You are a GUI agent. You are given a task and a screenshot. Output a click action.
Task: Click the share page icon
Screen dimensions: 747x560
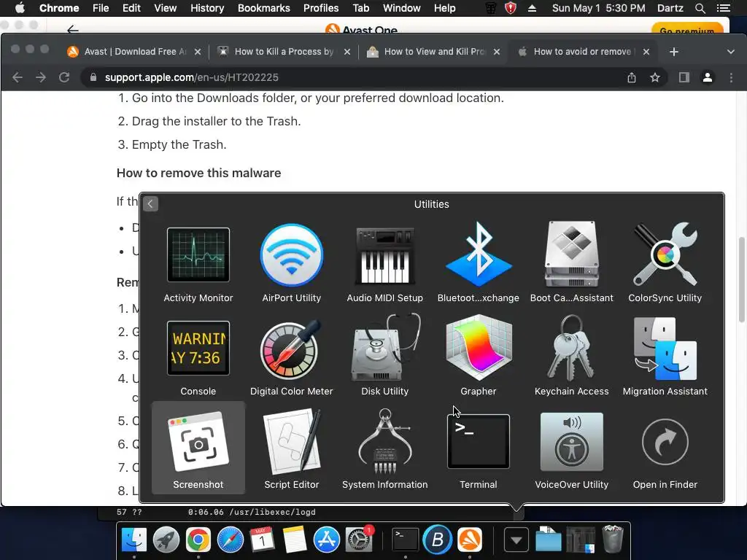pos(632,77)
